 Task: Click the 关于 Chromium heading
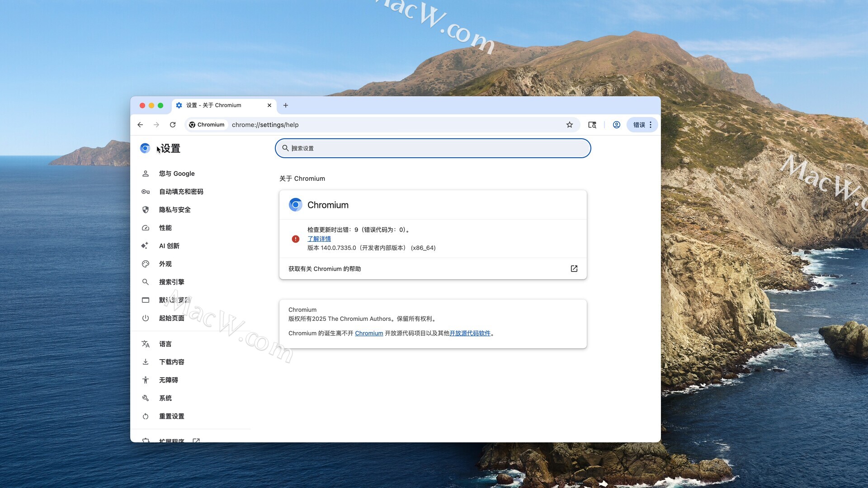tap(302, 178)
